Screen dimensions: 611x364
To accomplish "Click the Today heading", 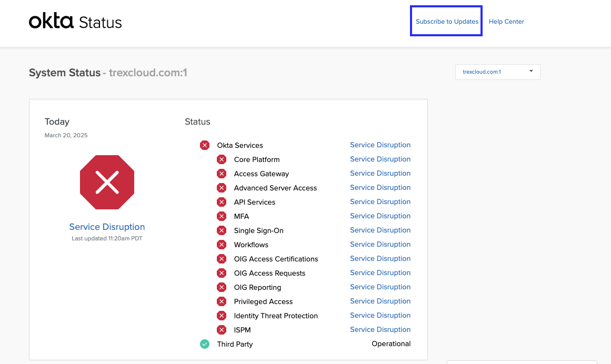I will pyautogui.click(x=57, y=122).
